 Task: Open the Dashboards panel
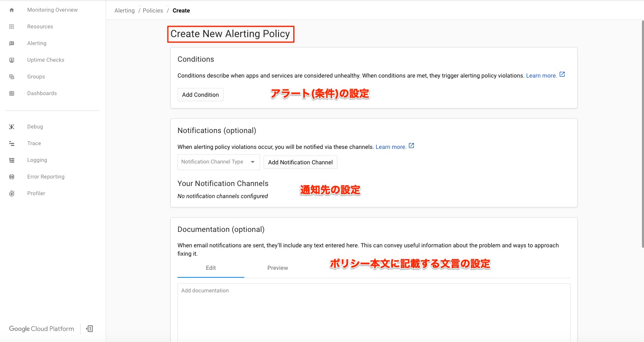click(42, 93)
